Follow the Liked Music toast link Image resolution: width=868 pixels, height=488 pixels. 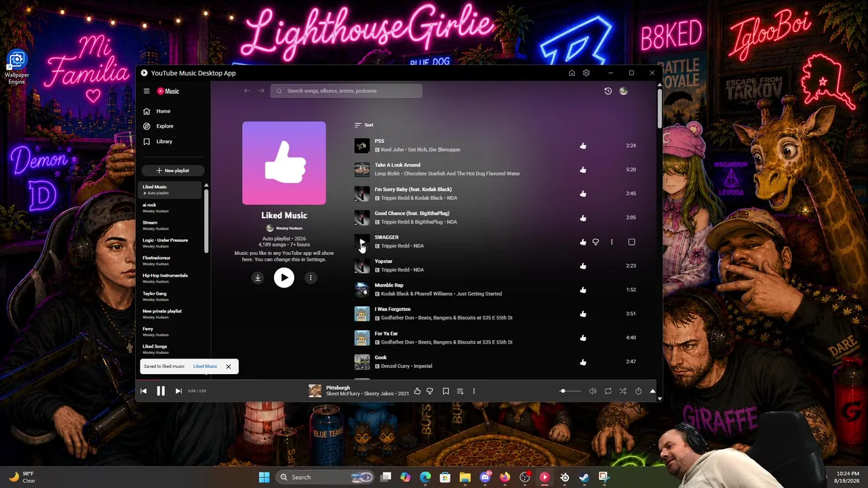coord(205,367)
